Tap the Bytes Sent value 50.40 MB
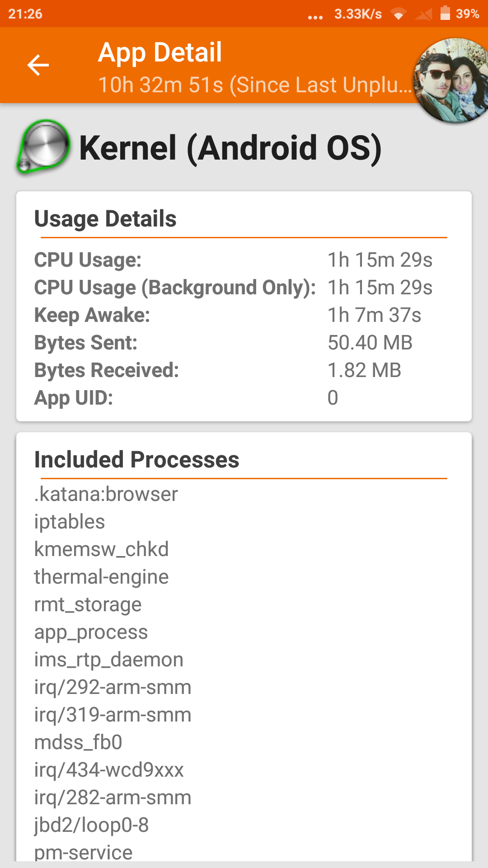 pyautogui.click(x=370, y=343)
